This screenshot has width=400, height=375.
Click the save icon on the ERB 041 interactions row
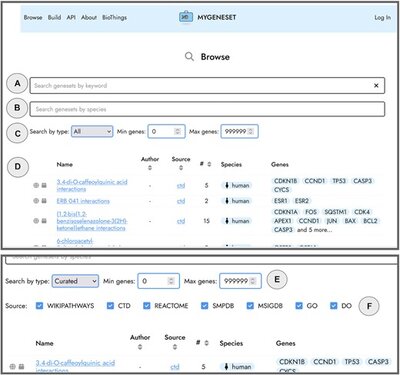44,201
